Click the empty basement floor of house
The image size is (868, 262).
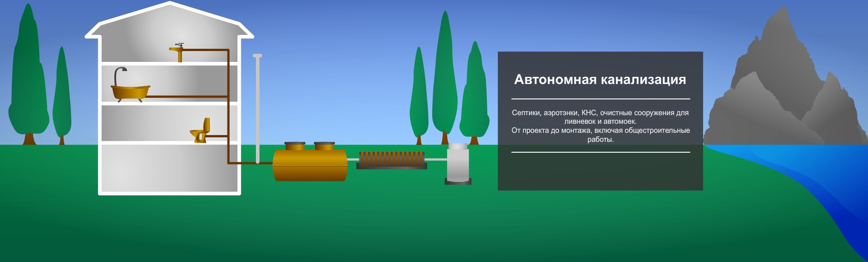tap(170, 167)
